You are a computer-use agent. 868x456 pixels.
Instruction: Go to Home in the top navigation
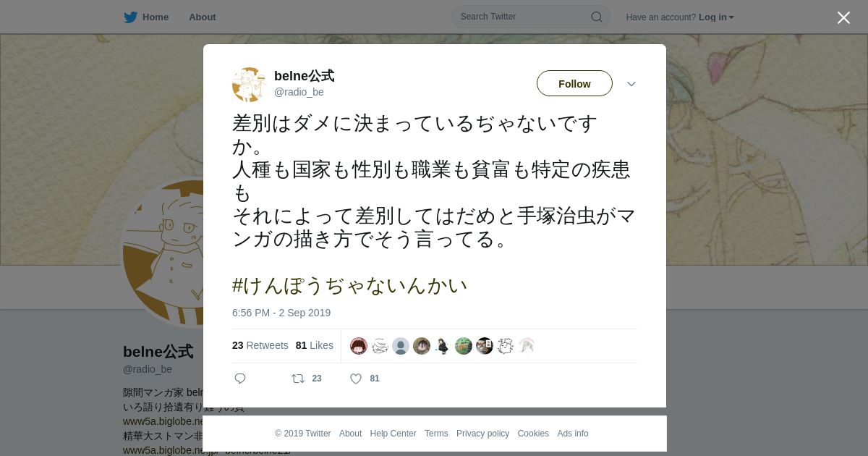point(156,17)
